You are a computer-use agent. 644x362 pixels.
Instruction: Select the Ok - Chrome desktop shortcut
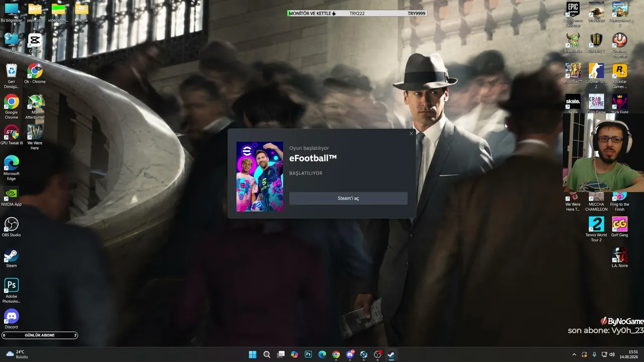35,73
